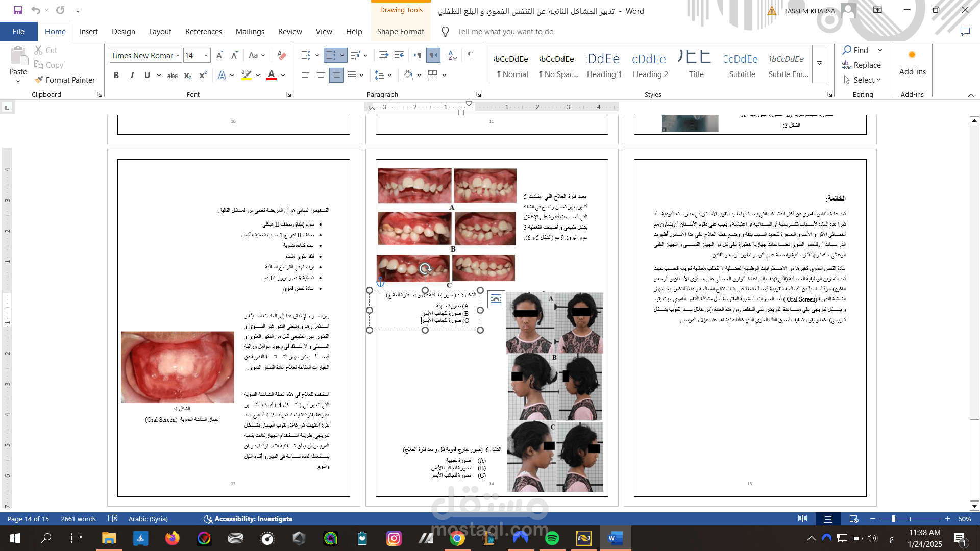Open font name dropdown Times New Roman
980x551 pixels.
click(178, 55)
